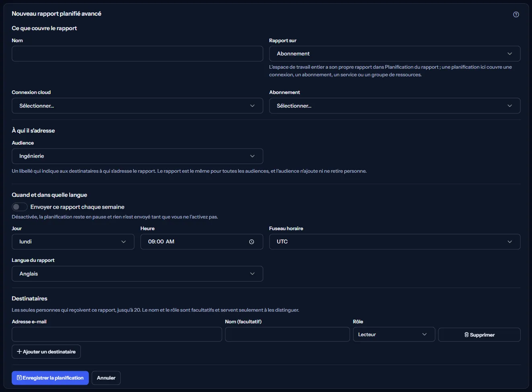Click the À qui il s'adresse heading
This screenshot has height=392, width=532.
(x=33, y=131)
